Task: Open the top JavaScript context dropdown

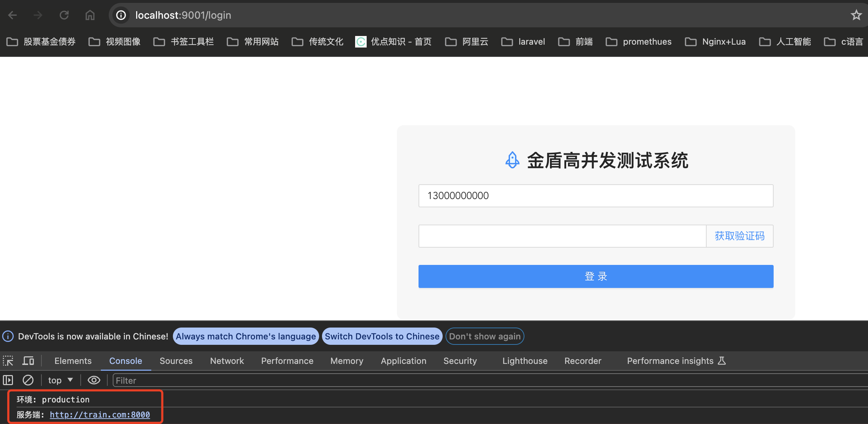Action: pos(61,380)
